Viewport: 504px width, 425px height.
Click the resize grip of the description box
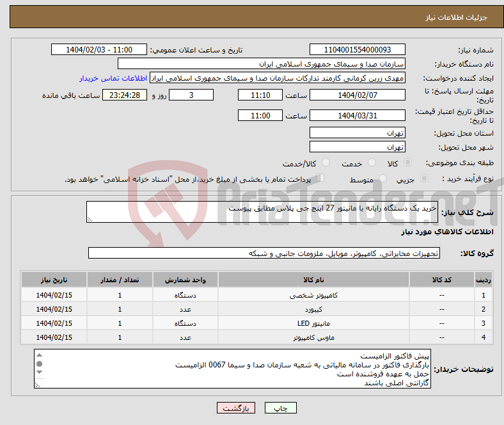pyautogui.click(x=90, y=220)
